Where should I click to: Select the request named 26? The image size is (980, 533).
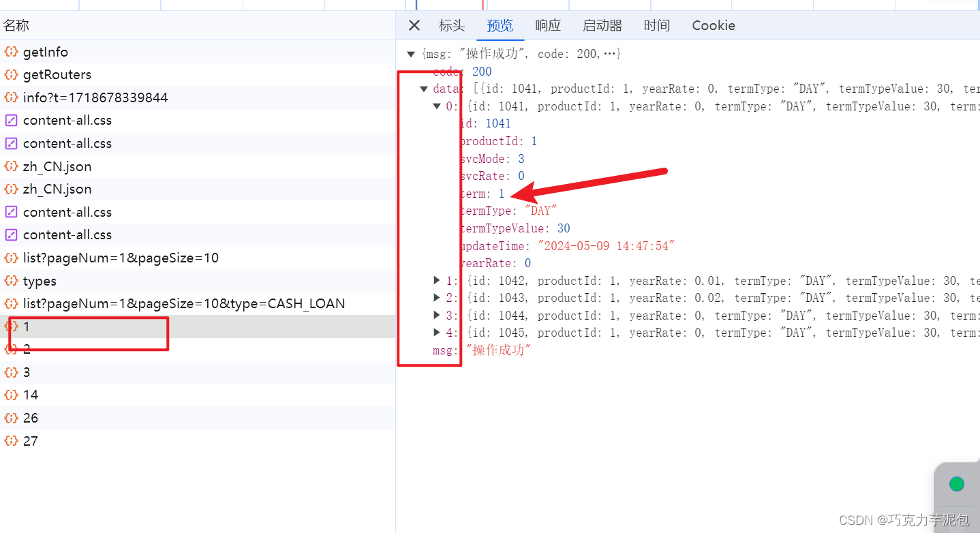point(198,418)
